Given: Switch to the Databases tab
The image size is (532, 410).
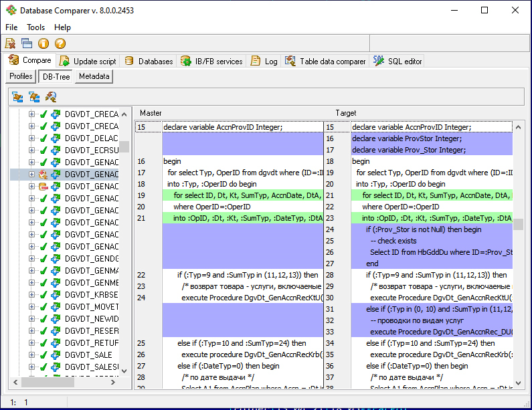Looking at the screenshot, I should click(149, 61).
